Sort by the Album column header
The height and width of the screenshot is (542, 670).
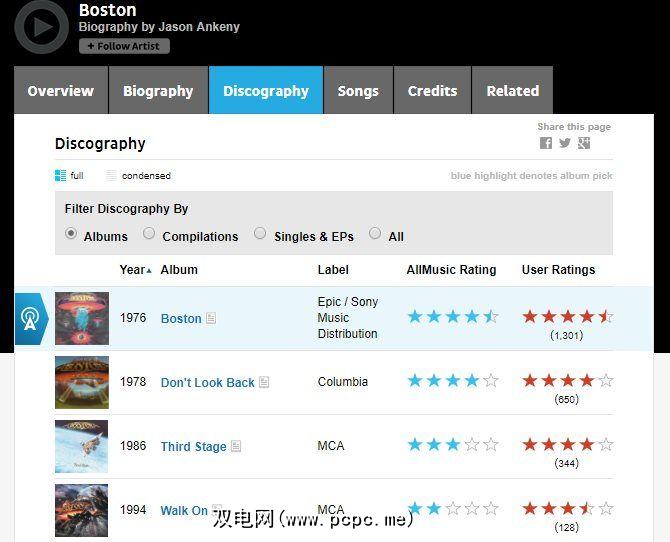179,270
